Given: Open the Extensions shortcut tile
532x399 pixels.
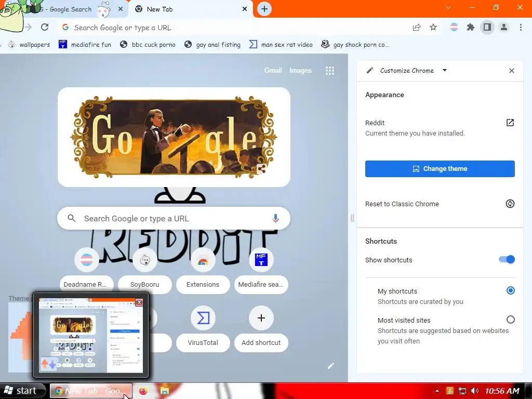Looking at the screenshot, I should point(203,271).
